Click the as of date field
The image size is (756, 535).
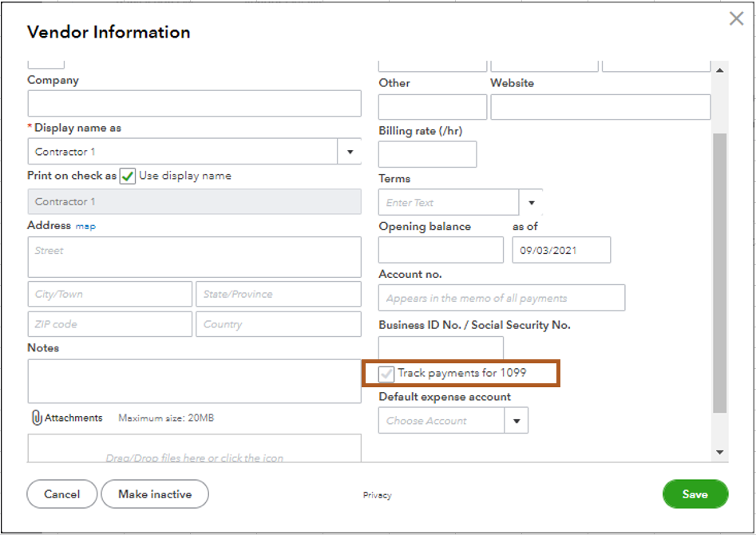[561, 249]
